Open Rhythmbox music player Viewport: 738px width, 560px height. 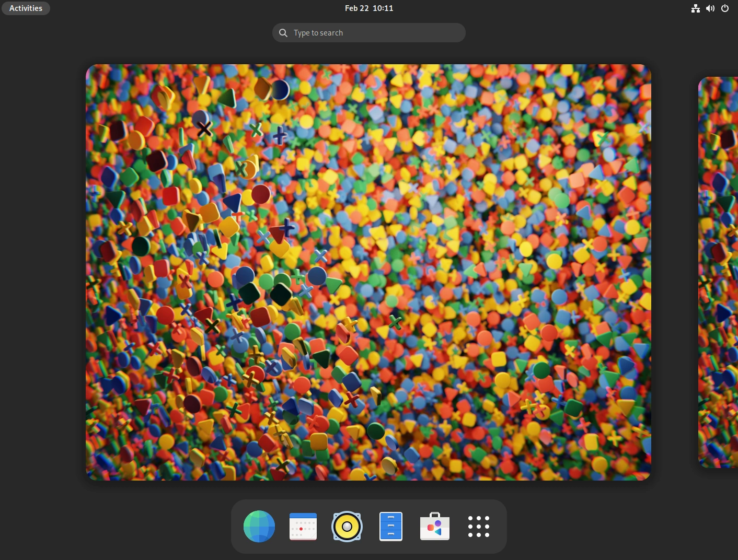pos(347,526)
